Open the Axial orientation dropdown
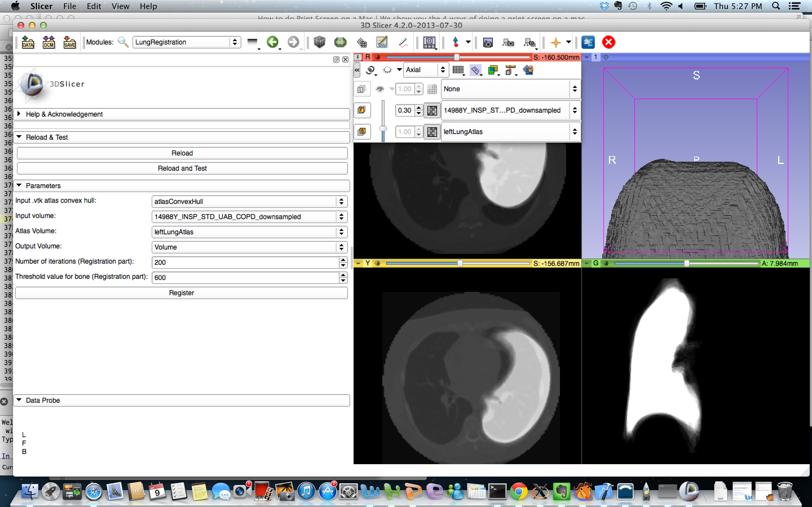Viewport: 812px width, 507px height. click(425, 70)
